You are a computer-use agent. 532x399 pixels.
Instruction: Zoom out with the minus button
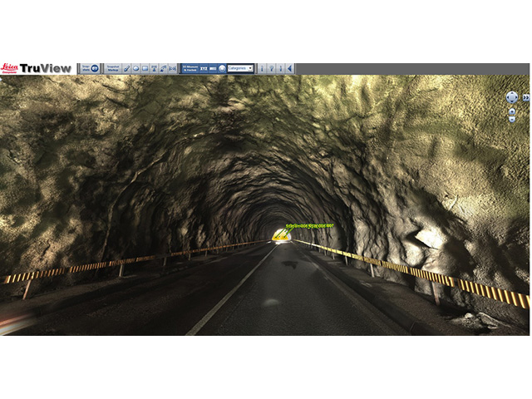[512, 119]
